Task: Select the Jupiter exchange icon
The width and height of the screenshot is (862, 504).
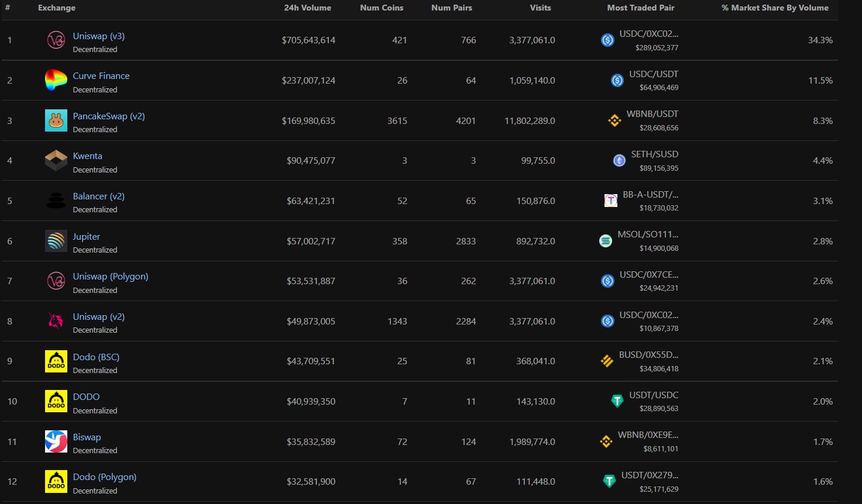Action: pos(56,241)
